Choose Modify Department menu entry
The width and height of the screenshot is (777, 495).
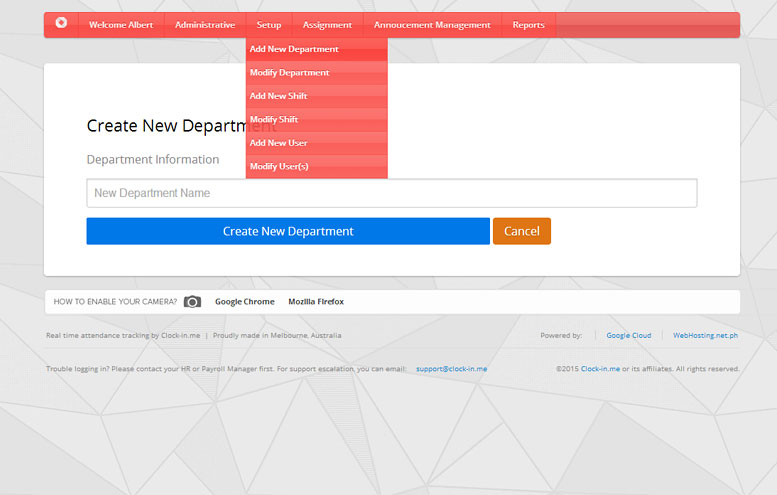pos(317,72)
